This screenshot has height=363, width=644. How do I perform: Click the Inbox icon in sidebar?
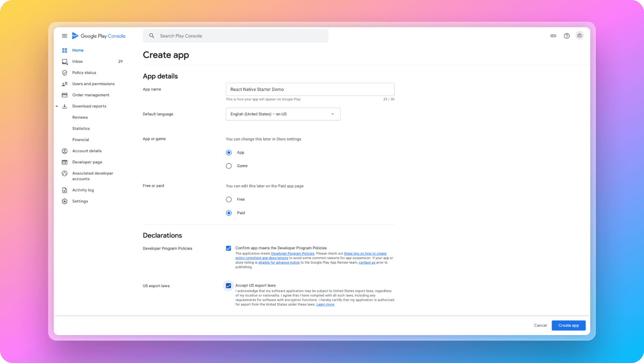click(65, 61)
